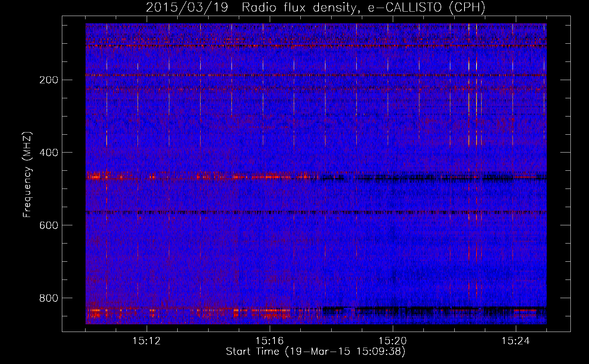Click the 'Start Time (19-Mar-15 15:09:38)' axis label
This screenshot has height=364, width=589.
(316, 352)
